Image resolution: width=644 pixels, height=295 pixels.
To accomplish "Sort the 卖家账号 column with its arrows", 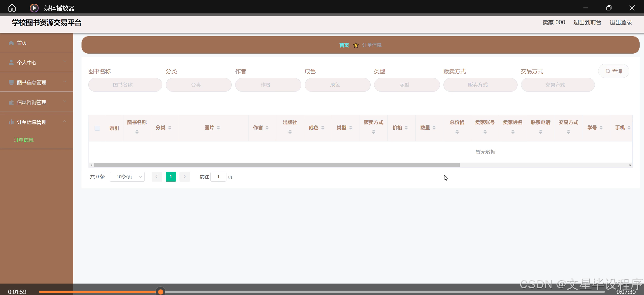I will [485, 132].
